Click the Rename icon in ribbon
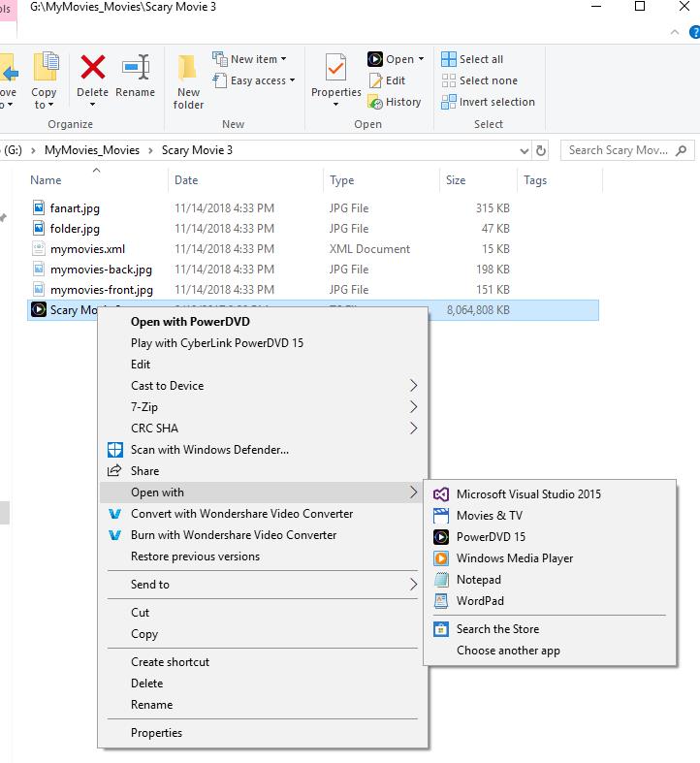700x763 pixels. (136, 67)
